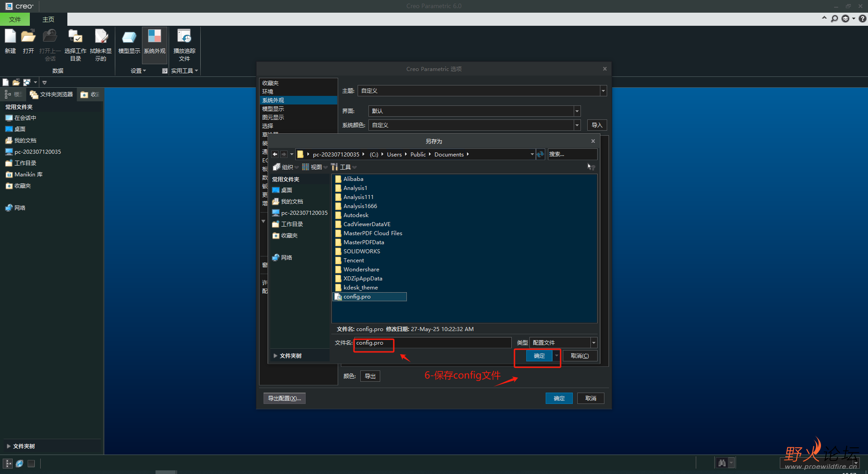Click the System Appearance (系统外观) ribbon icon
Image resolution: width=868 pixels, height=474 pixels.
(155, 37)
